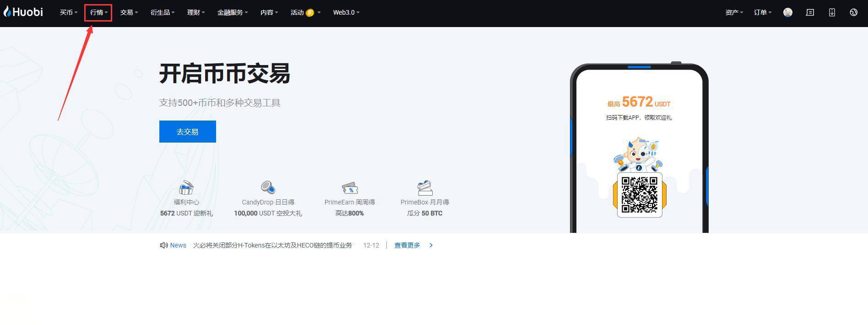Expand the 内容 content dropdown
This screenshot has width=868, height=325.
(269, 12)
